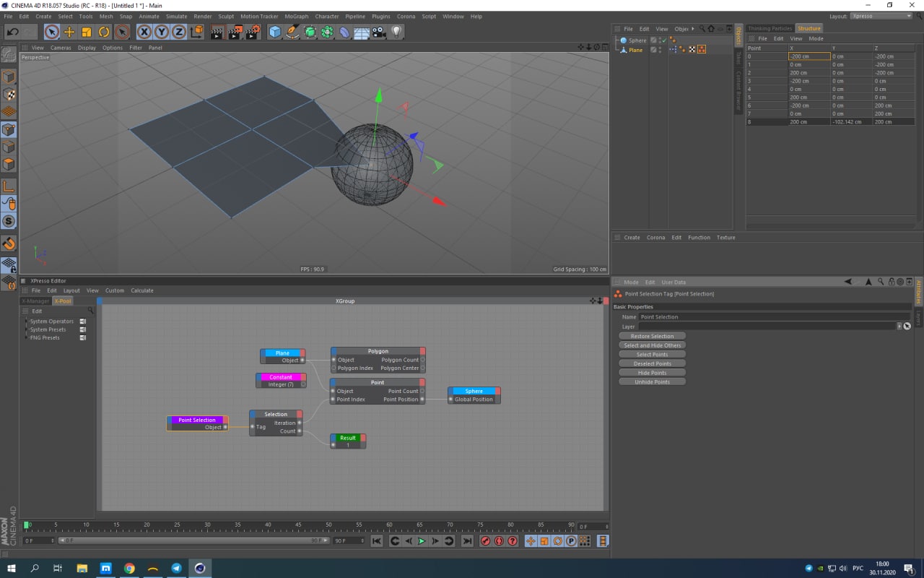Open the Simulate menu
The image size is (924, 578).
click(x=176, y=16)
